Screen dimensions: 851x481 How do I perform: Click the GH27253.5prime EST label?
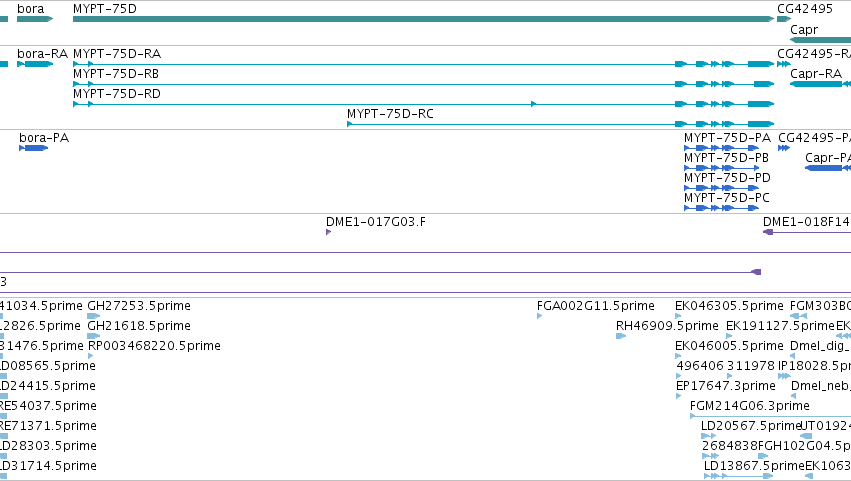click(139, 306)
